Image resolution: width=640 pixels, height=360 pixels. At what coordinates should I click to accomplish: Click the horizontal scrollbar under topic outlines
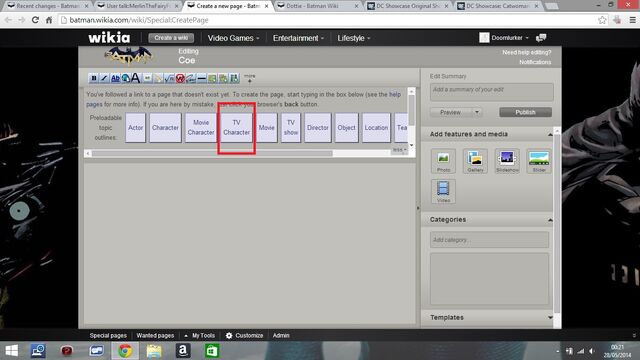212,153
